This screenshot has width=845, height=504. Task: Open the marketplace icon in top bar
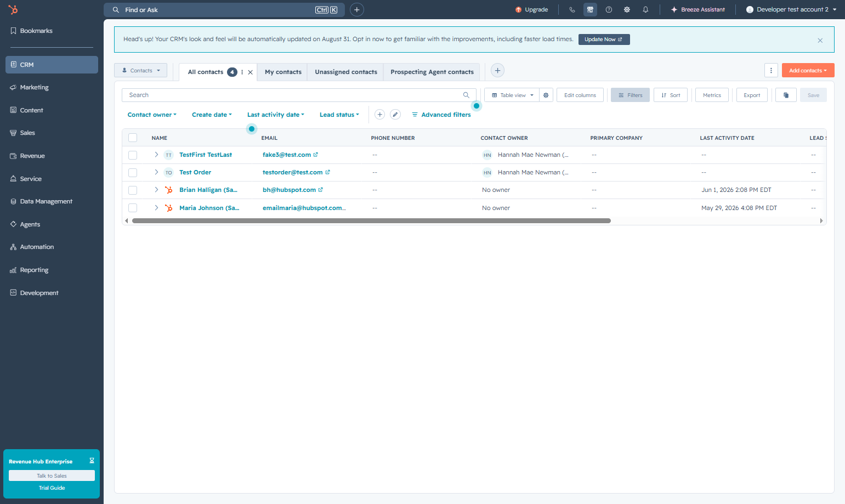(x=590, y=10)
